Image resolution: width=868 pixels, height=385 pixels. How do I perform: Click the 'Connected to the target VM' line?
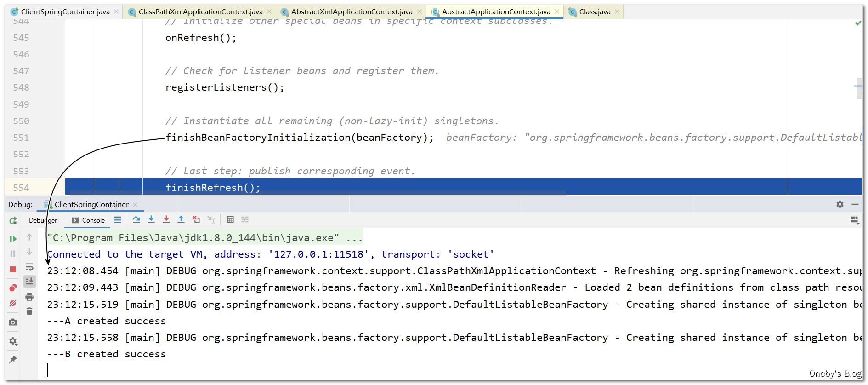[271, 254]
